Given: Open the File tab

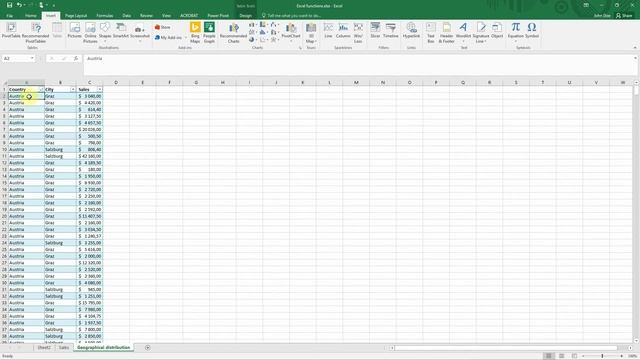Looking at the screenshot, I should [9, 16].
